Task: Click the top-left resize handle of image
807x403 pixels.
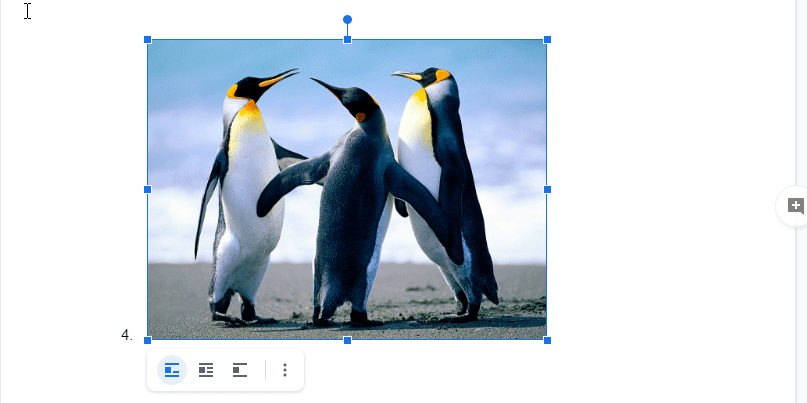Action: coord(148,40)
